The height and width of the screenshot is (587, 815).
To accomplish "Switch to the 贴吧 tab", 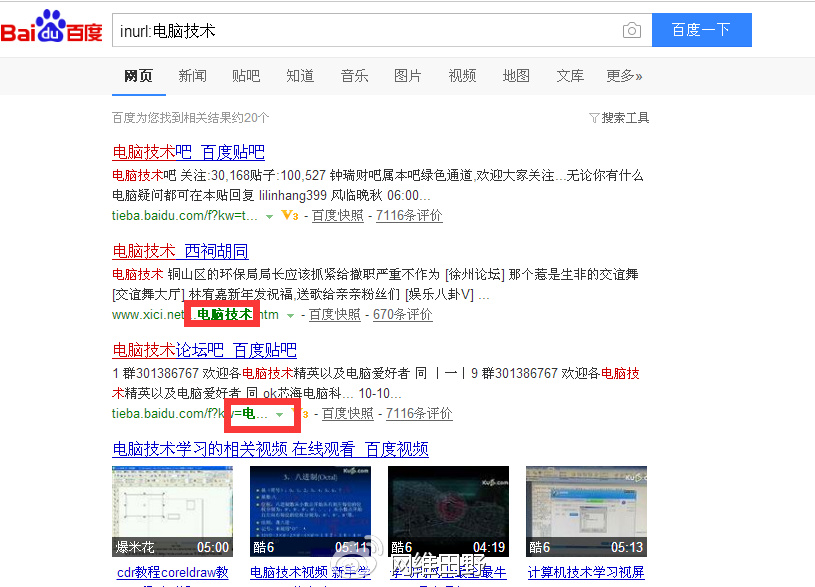I will pos(246,76).
